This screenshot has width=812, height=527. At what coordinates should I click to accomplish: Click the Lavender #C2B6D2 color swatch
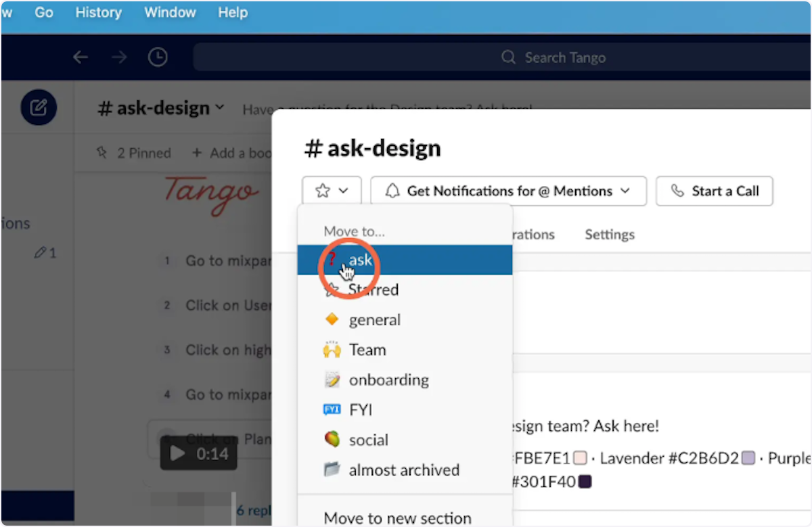click(x=748, y=459)
